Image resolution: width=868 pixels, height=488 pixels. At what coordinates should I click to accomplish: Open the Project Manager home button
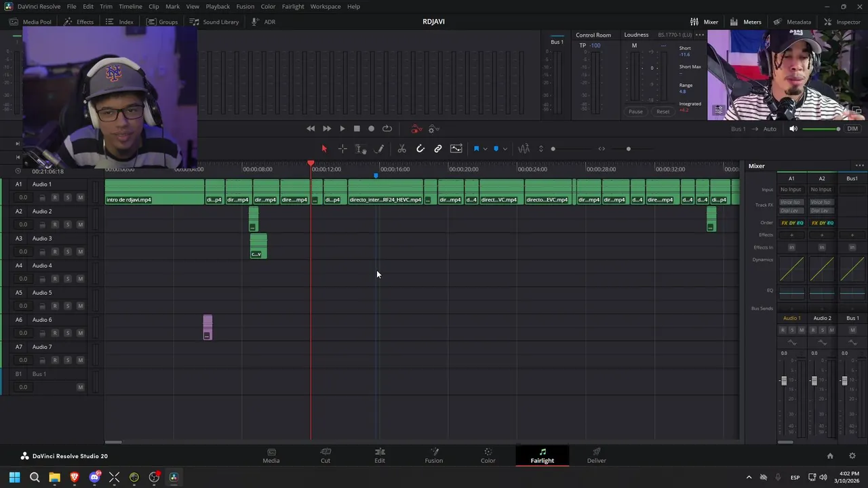click(830, 456)
